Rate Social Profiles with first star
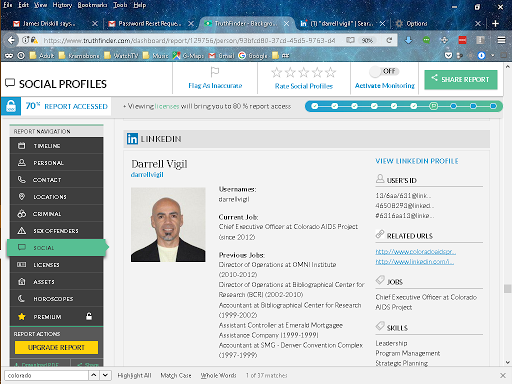Screen dimensions: 512x384 [x=277, y=72]
